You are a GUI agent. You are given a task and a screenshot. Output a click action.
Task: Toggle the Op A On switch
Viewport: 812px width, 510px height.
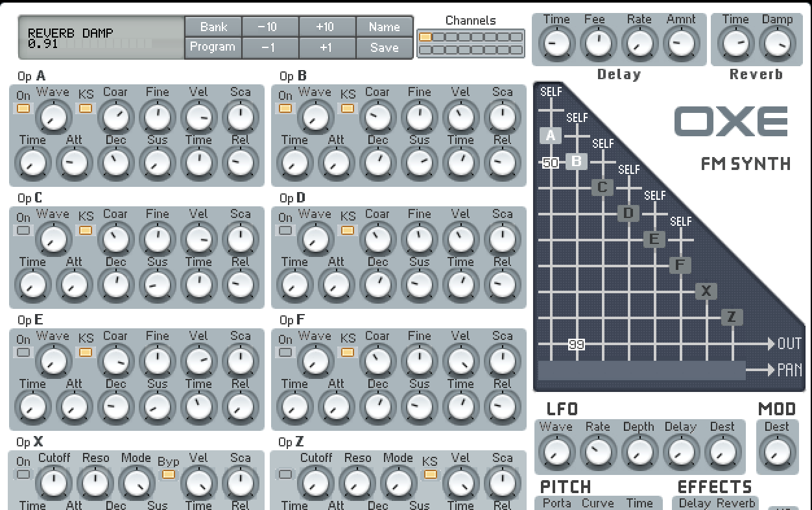pyautogui.click(x=23, y=108)
